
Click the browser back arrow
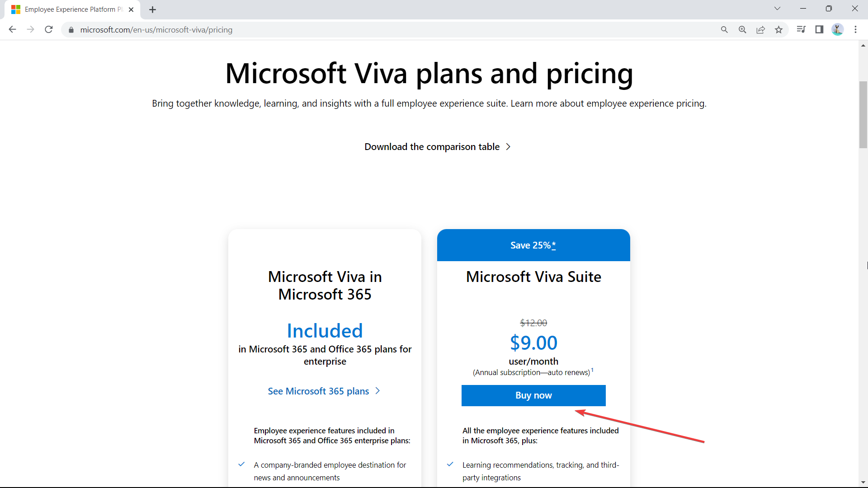(x=12, y=30)
